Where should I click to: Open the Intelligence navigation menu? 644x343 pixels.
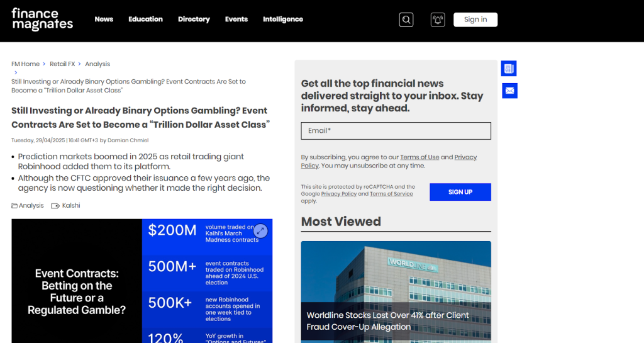click(283, 20)
